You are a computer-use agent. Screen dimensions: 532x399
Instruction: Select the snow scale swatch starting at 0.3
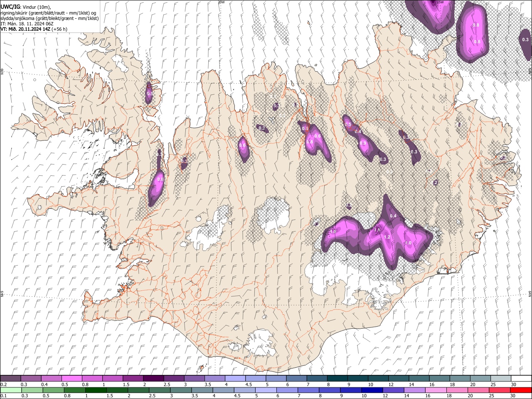(31, 379)
